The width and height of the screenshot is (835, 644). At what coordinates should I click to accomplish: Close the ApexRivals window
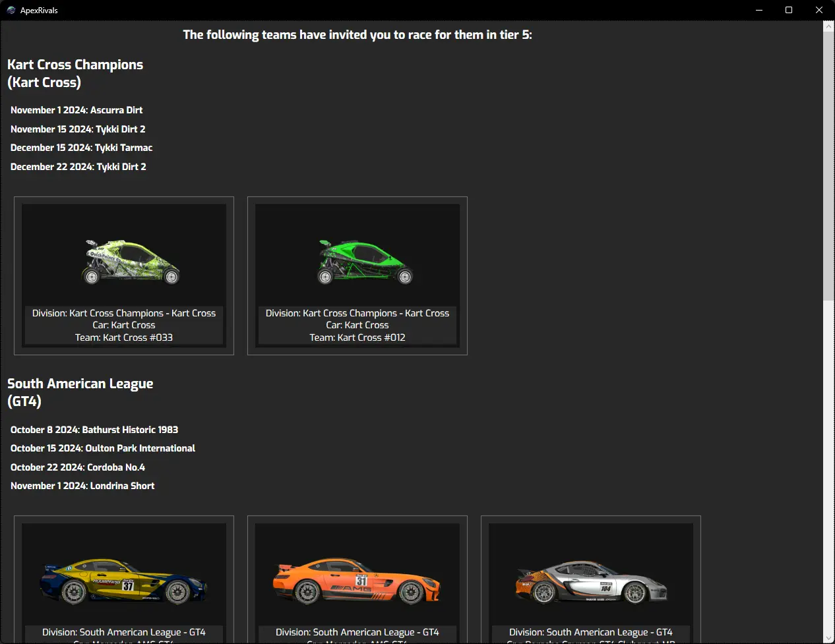point(819,10)
